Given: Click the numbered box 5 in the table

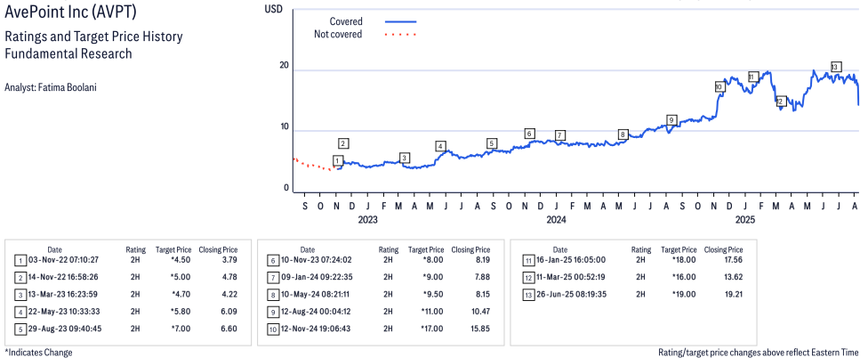Looking at the screenshot, I should (x=20, y=330).
